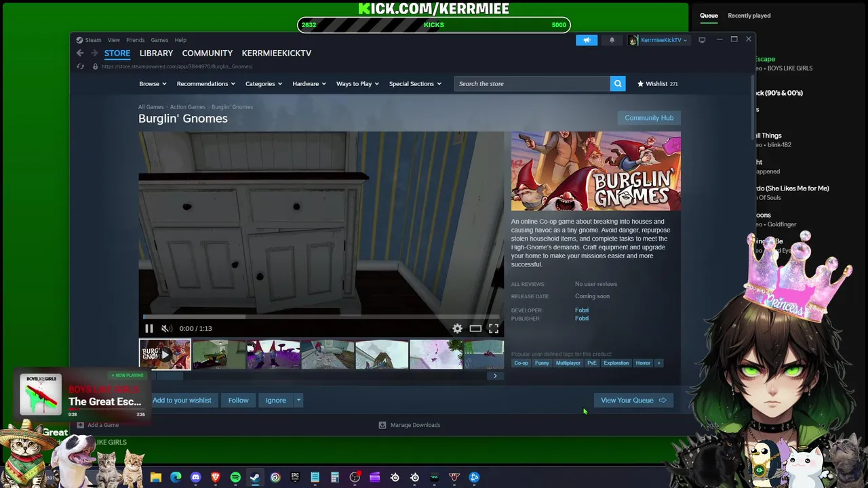Expand the Hardware dropdown

pos(309,84)
